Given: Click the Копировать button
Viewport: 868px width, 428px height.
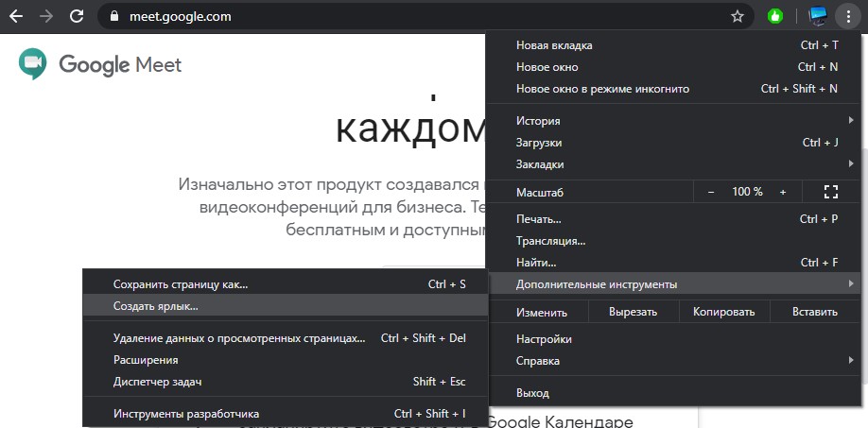Looking at the screenshot, I should [723, 312].
